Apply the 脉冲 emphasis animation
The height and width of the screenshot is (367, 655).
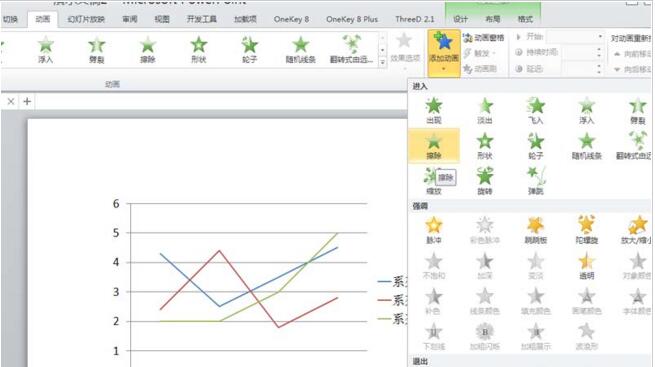(x=434, y=230)
